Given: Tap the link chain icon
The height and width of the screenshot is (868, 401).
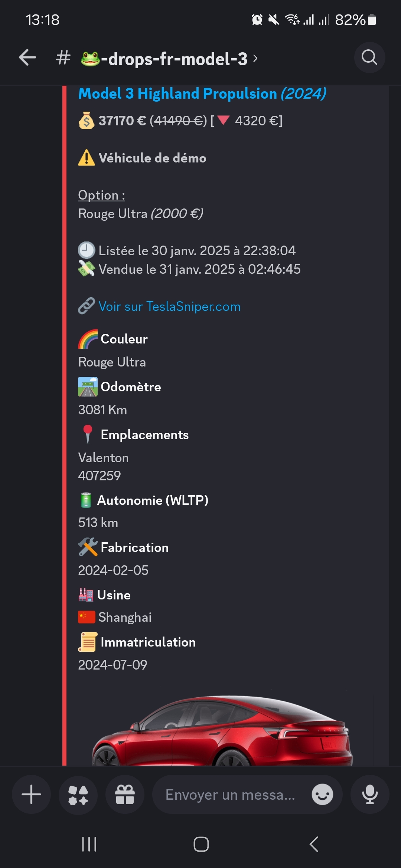Looking at the screenshot, I should 87,306.
